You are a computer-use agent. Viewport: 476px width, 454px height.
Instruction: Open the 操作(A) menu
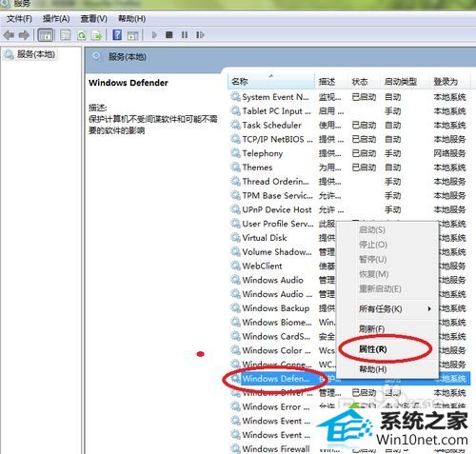[56, 19]
